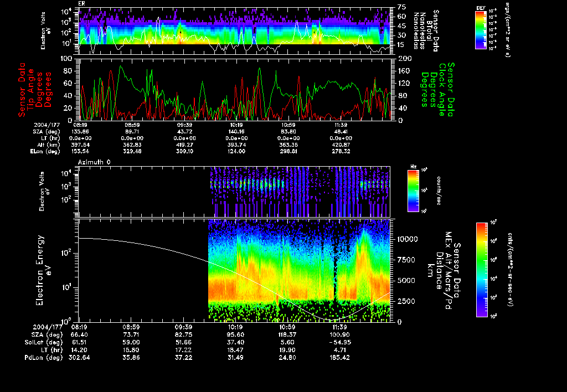
Task: Select the "Azimuth 0" panel title
Action: coord(94,162)
